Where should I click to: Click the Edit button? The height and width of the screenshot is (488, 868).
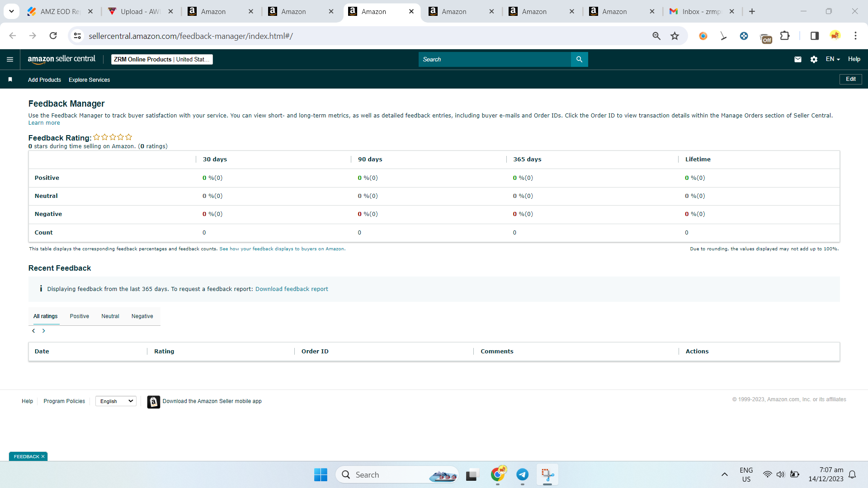point(851,79)
